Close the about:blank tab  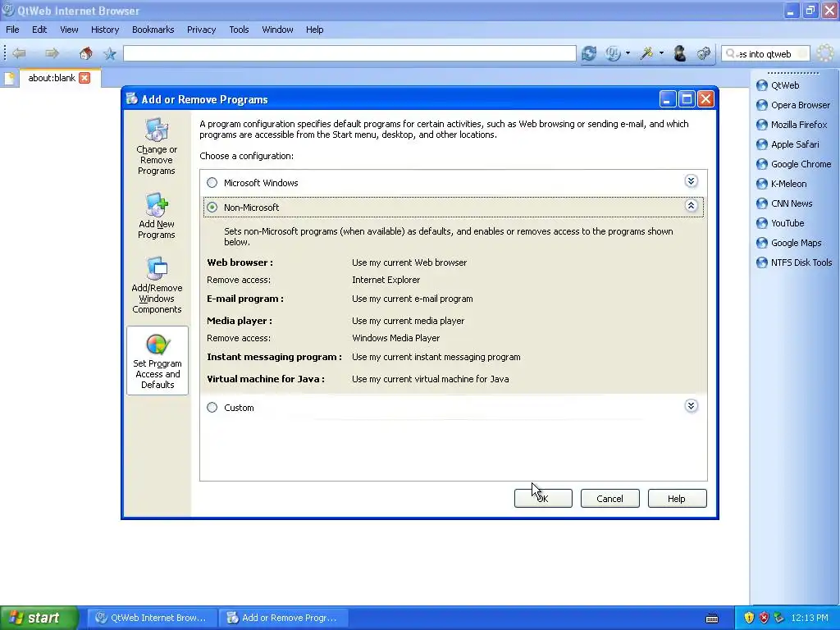tap(84, 78)
